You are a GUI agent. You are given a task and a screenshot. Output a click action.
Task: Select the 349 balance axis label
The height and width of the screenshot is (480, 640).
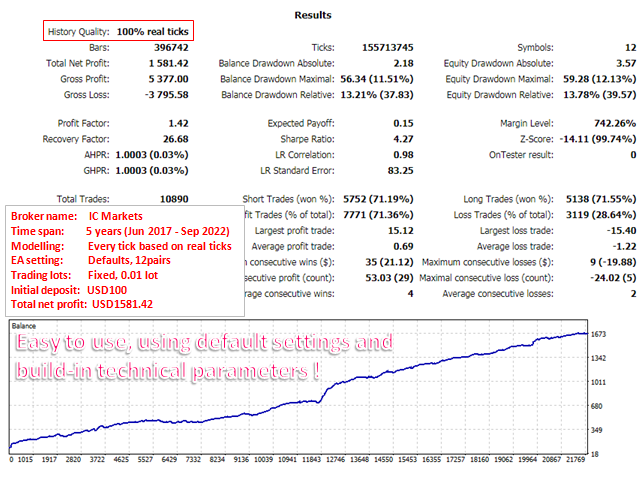coord(597,430)
